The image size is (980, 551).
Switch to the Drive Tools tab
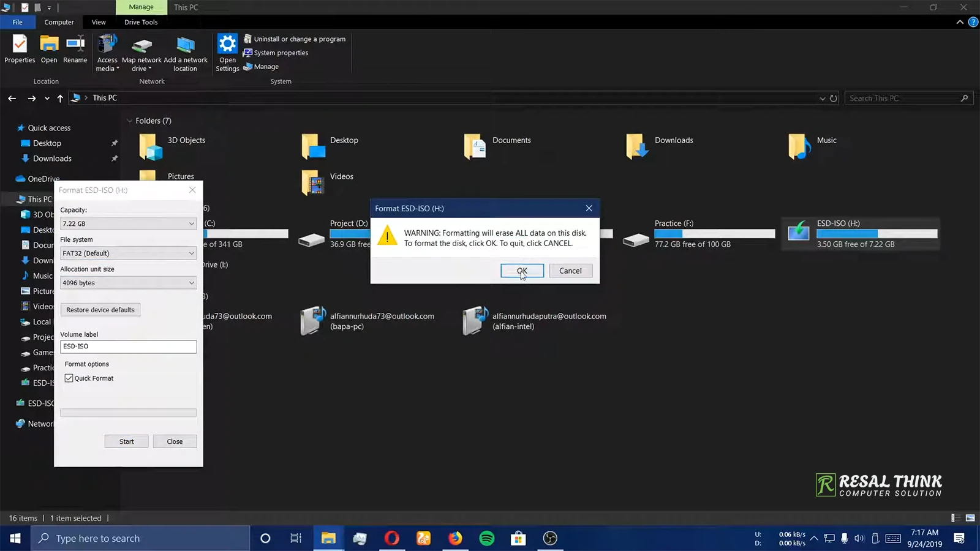pos(141,22)
